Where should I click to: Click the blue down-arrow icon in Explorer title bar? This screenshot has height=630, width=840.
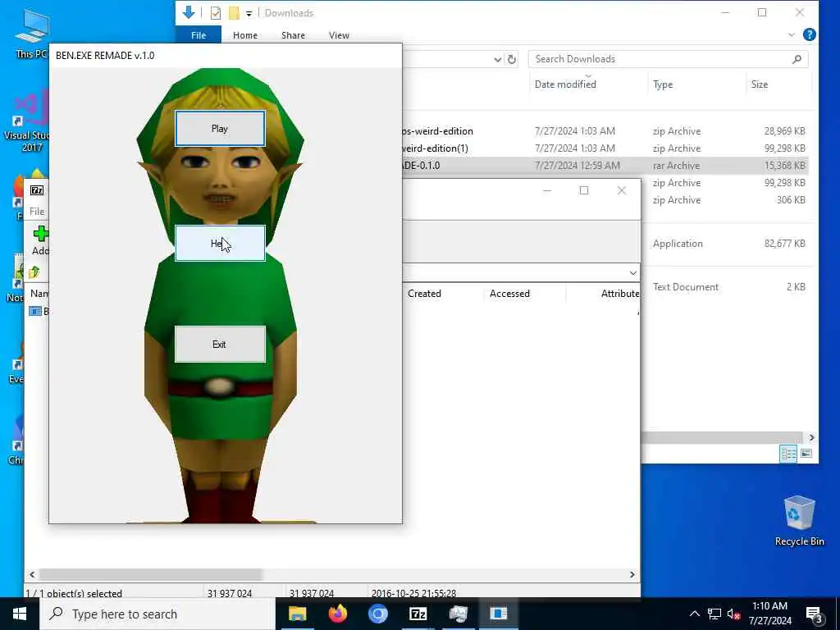click(189, 12)
